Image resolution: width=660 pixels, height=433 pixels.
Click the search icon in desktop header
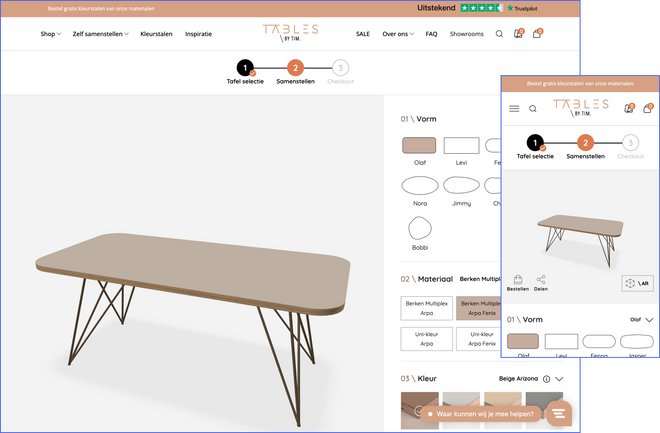click(499, 34)
